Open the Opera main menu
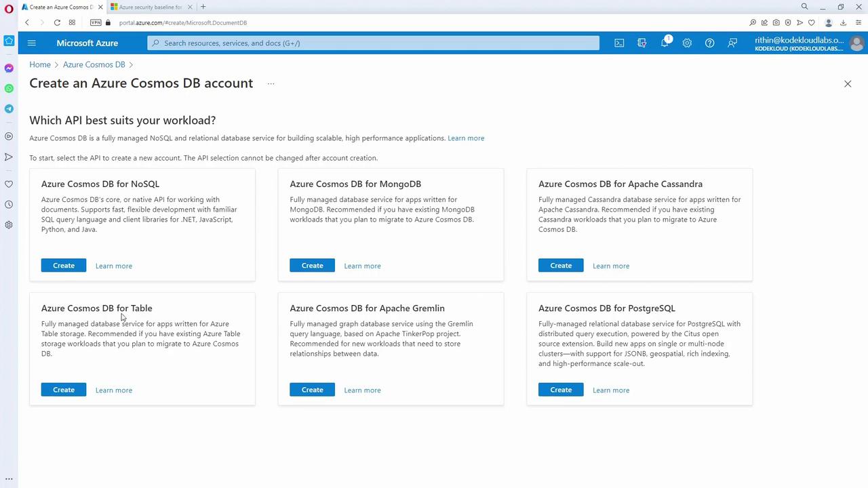This screenshot has width=868, height=488. click(x=9, y=8)
